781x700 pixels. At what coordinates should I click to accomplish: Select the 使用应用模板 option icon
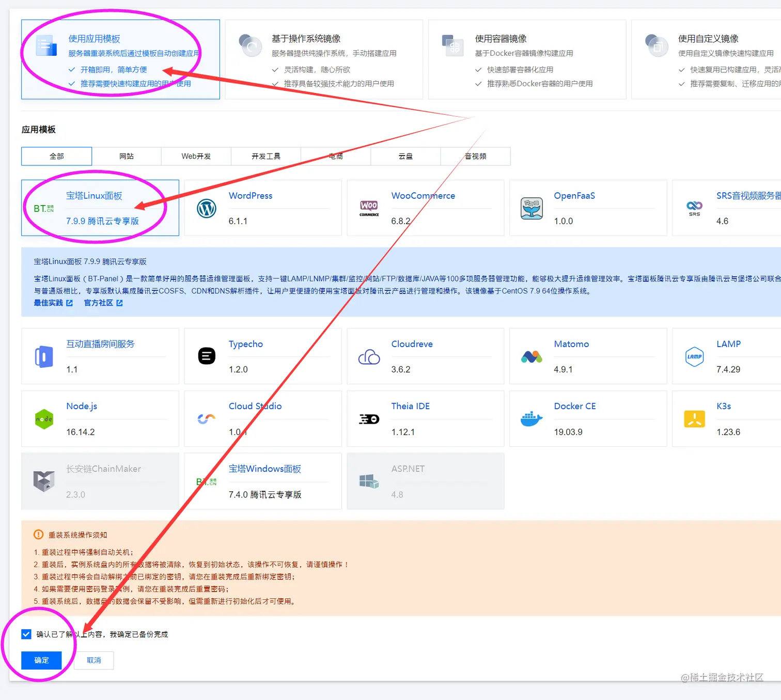click(46, 45)
